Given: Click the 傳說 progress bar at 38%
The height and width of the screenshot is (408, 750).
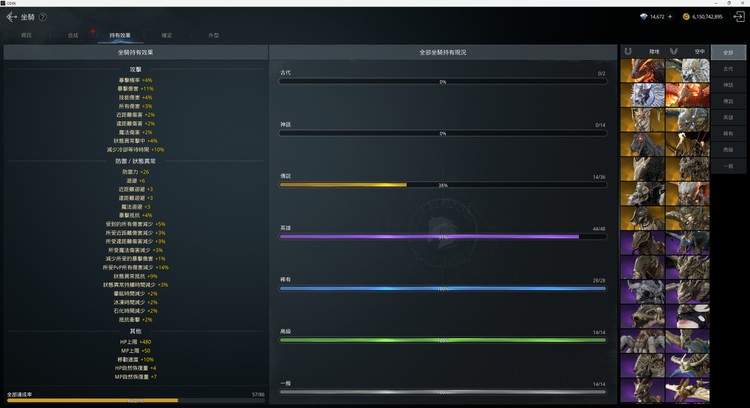Looking at the screenshot, I should [x=443, y=185].
